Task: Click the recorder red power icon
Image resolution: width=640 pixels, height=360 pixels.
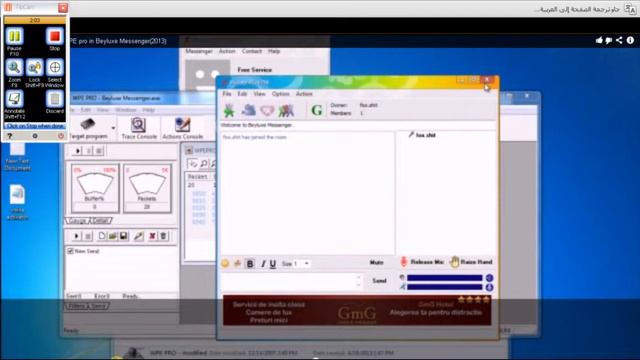Action: pos(61,136)
